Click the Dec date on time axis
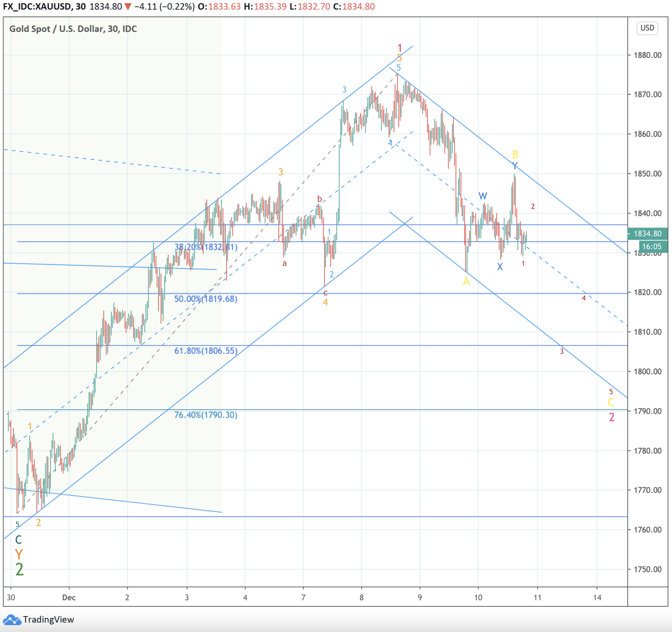Viewport: 672px width, 632px height. click(69, 597)
